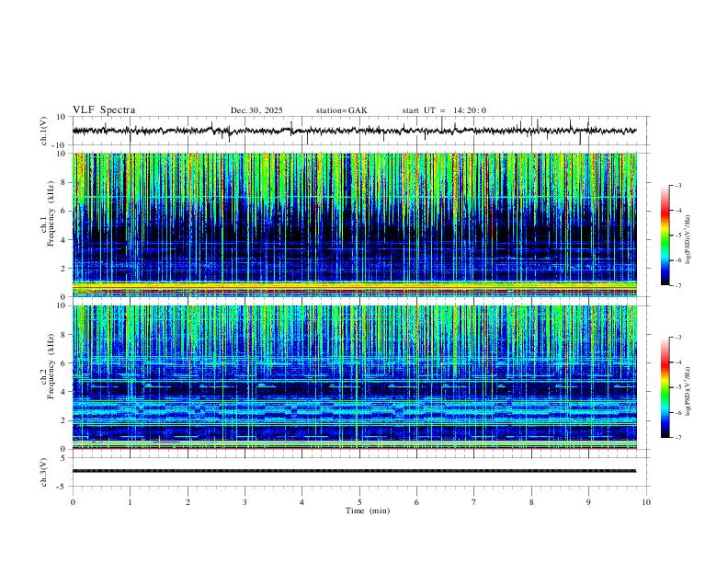Image resolution: width=728 pixels, height=563 pixels.
Task: Click the ch.2 colorbar tick "-7"
Action: pyautogui.click(x=678, y=438)
